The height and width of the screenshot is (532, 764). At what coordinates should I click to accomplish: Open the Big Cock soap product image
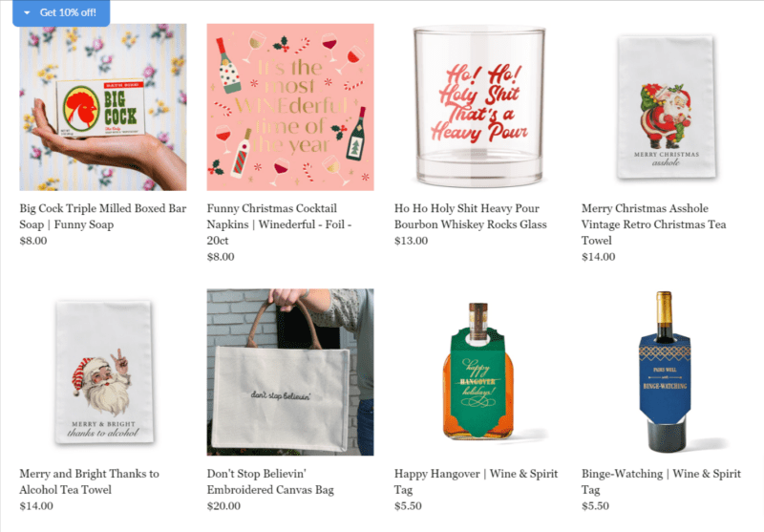click(103, 107)
